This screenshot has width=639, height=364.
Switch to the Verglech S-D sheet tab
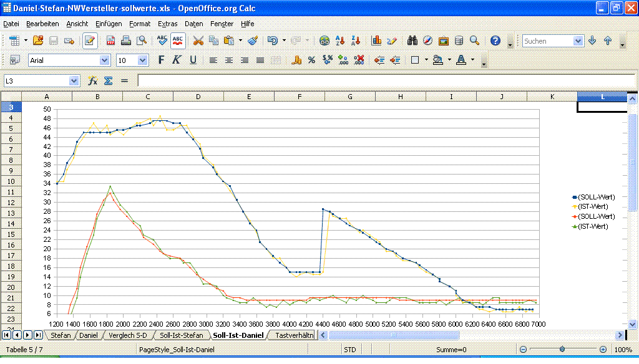click(x=128, y=335)
